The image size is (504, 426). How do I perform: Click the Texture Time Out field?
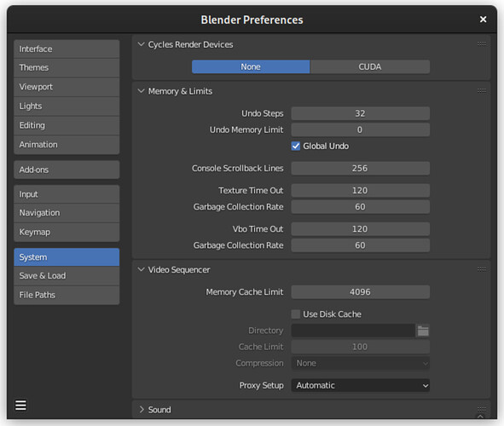(361, 190)
